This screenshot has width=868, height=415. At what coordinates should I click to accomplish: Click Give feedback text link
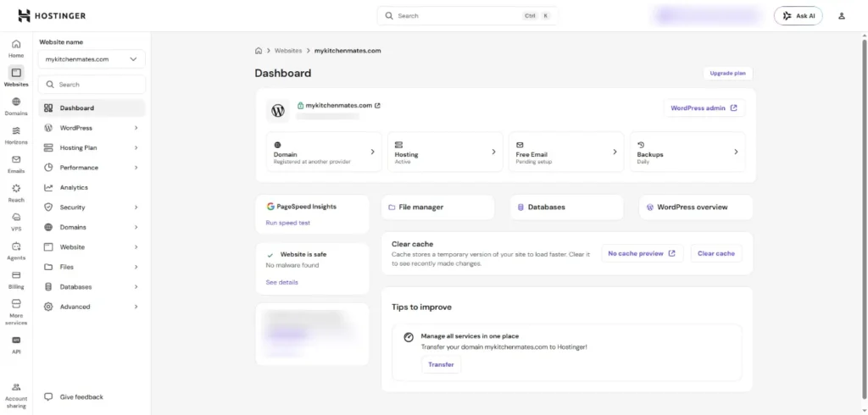pyautogui.click(x=81, y=396)
